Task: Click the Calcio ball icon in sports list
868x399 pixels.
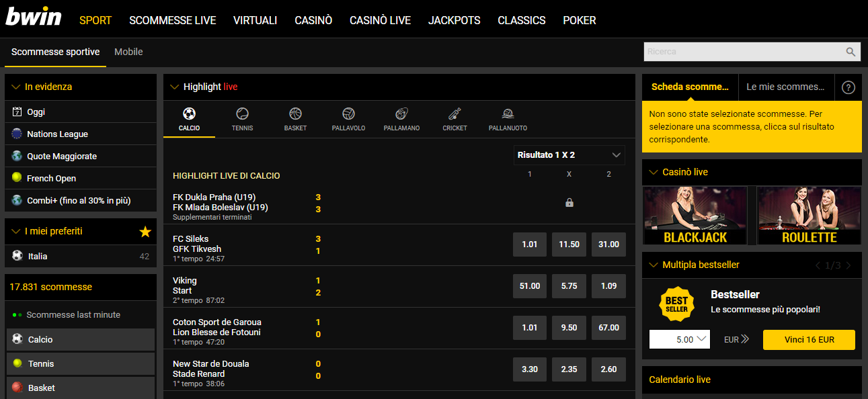Action: pos(17,339)
